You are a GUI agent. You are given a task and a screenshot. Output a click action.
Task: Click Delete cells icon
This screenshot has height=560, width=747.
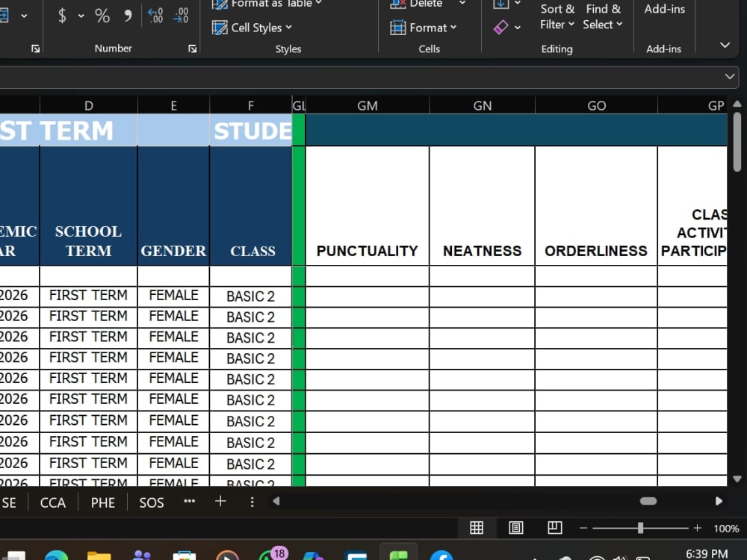click(x=398, y=4)
